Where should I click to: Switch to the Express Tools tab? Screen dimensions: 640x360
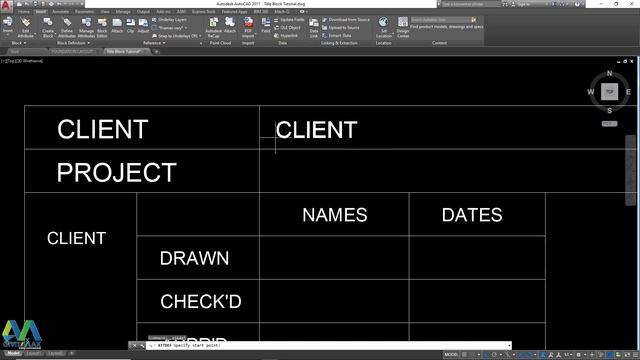[203, 12]
